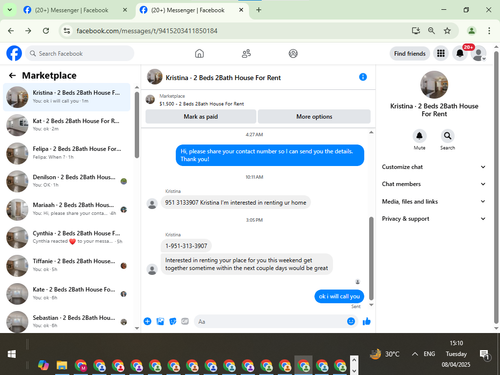Open the Groups icon in top navigation
Viewport: 500px width, 375px height.
(x=293, y=53)
